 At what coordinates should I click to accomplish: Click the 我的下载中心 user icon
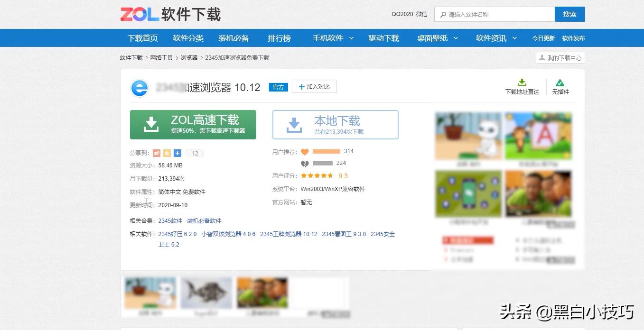point(541,57)
